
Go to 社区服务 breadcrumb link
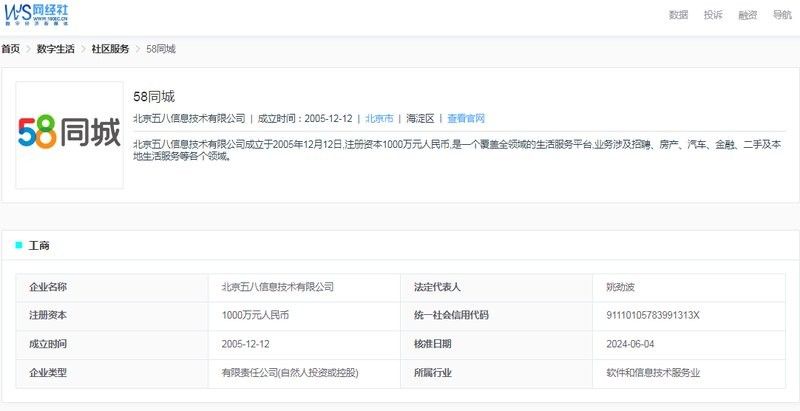[x=110, y=49]
